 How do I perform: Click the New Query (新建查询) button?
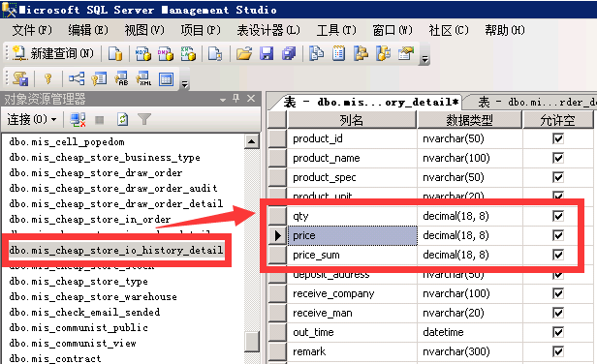point(52,53)
